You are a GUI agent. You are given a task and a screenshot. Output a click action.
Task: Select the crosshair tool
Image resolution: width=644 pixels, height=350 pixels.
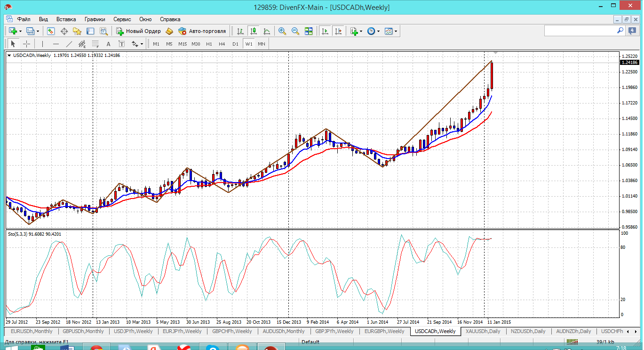27,44
